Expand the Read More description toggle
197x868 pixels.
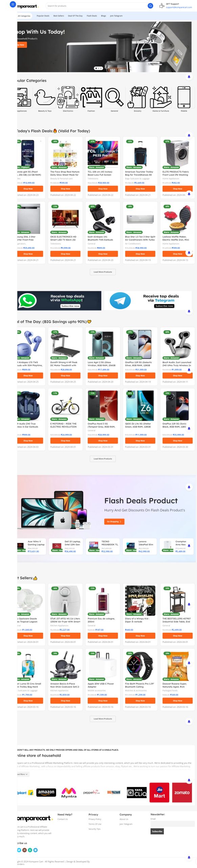(23, 774)
